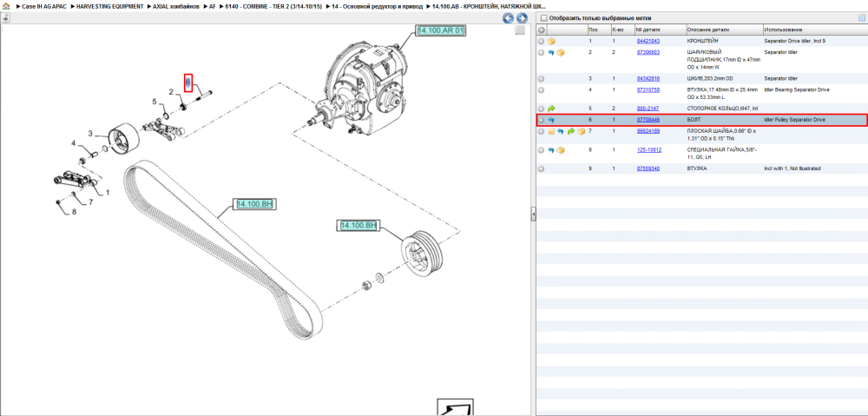Image resolution: width=868 pixels, height=416 pixels.
Task: Open part number link 125-10012
Action: (648, 149)
